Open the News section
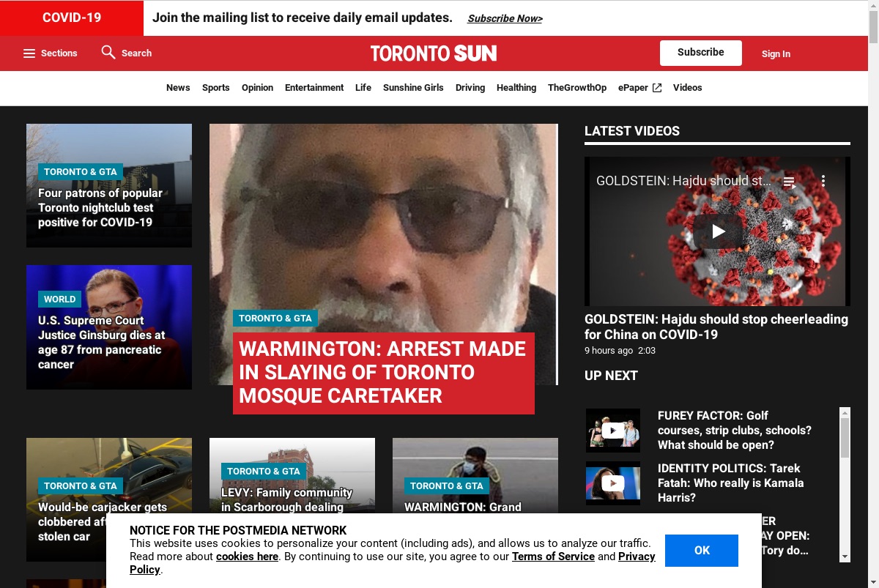 click(x=178, y=88)
